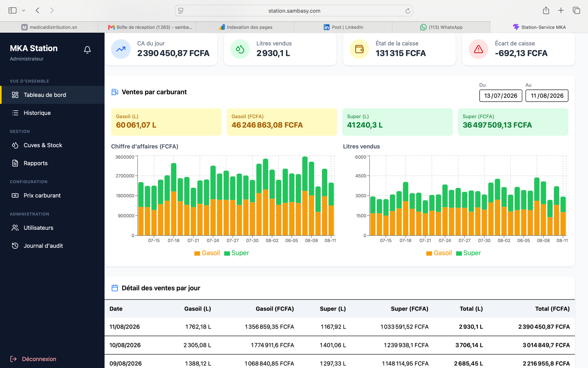Click the Historique list icon
The width and height of the screenshot is (588, 368).
(x=15, y=113)
